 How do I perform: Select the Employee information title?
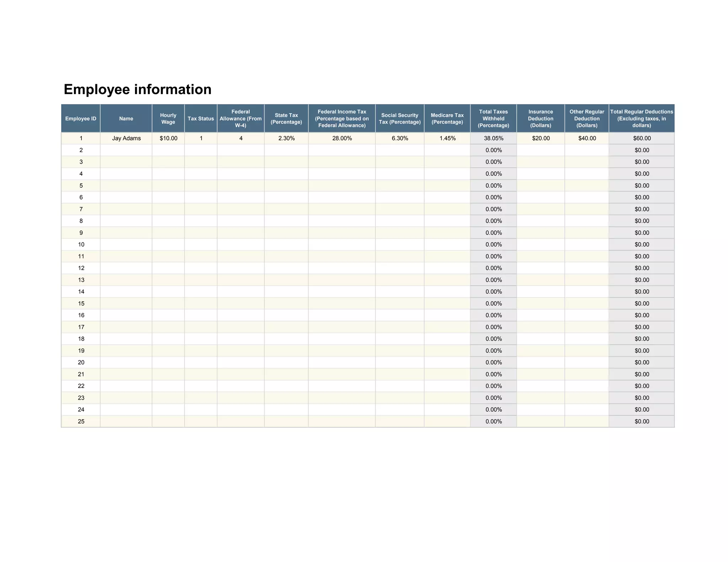tap(138, 90)
